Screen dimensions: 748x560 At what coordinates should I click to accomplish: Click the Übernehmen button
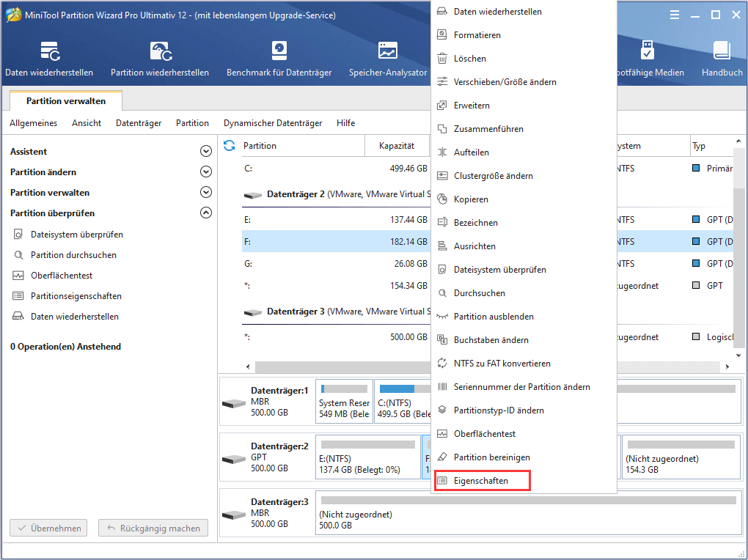tap(48, 528)
